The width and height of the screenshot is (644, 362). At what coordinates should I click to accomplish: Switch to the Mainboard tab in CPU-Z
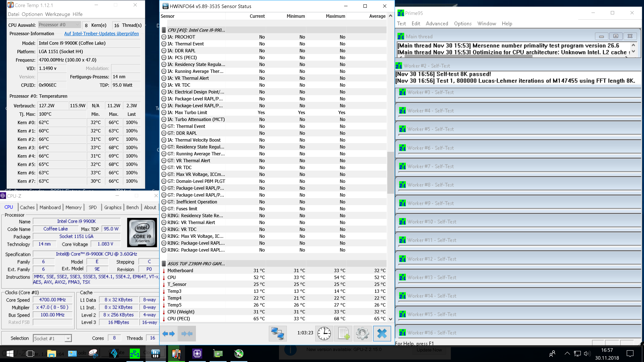tap(50, 207)
